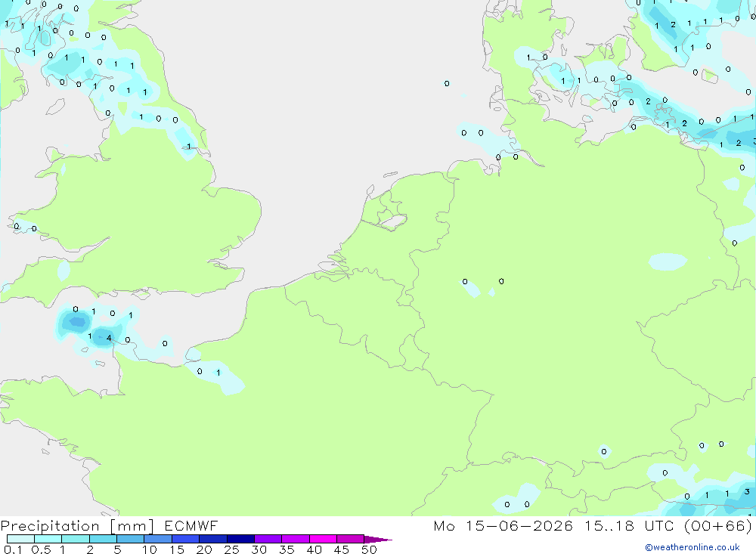Click the '45' legend scale label
This screenshot has height=554, width=756.
pos(342,549)
